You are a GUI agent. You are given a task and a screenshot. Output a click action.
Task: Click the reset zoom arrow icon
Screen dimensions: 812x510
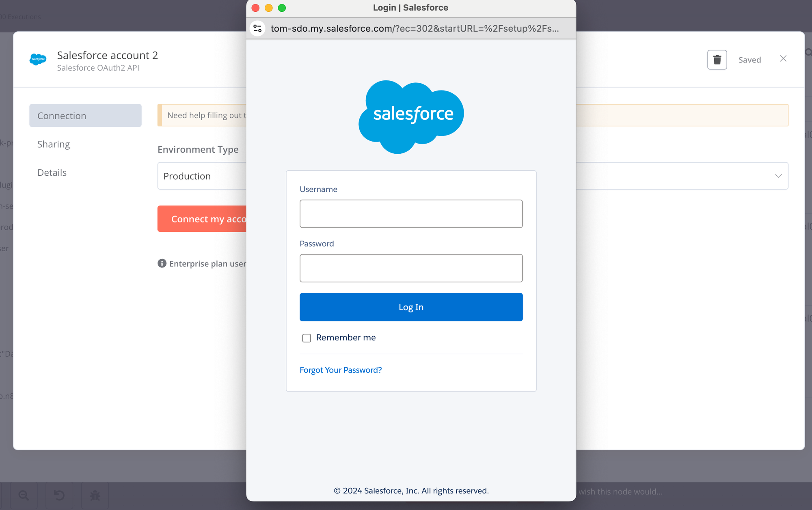coord(59,495)
